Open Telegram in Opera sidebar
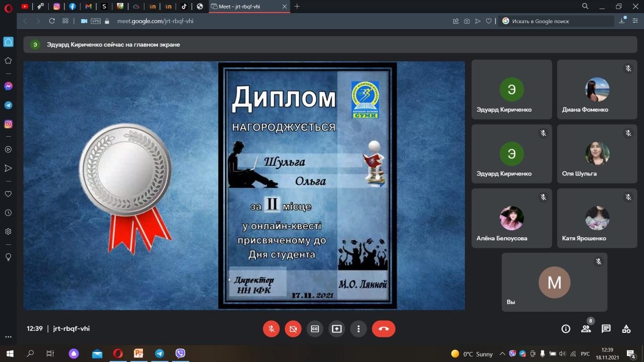 (8, 106)
